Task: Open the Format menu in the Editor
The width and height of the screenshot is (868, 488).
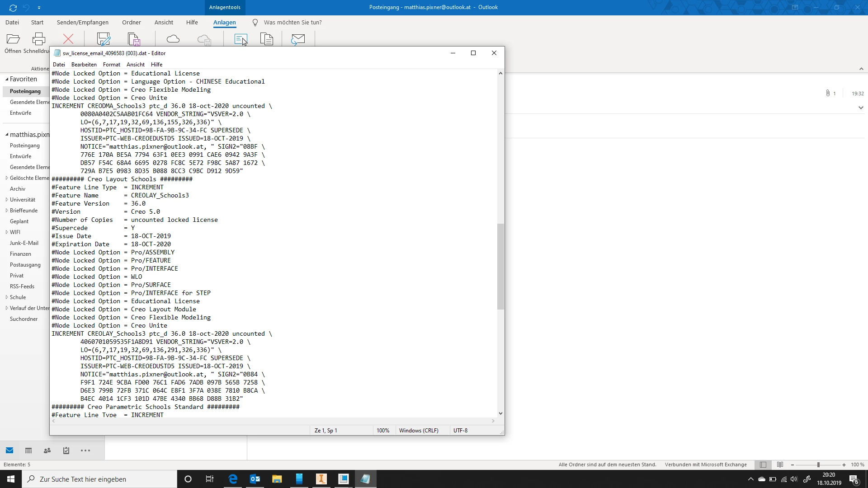Action: 111,65
